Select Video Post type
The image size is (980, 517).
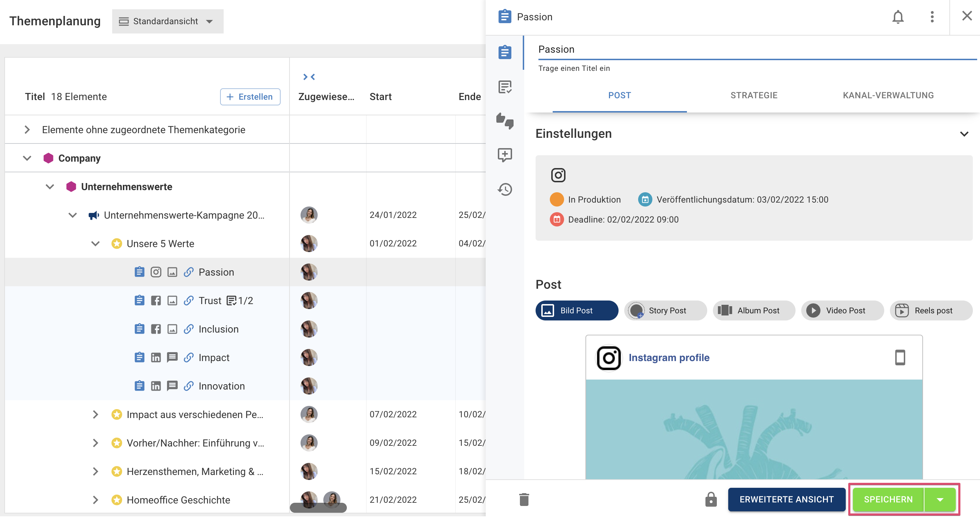(x=842, y=310)
